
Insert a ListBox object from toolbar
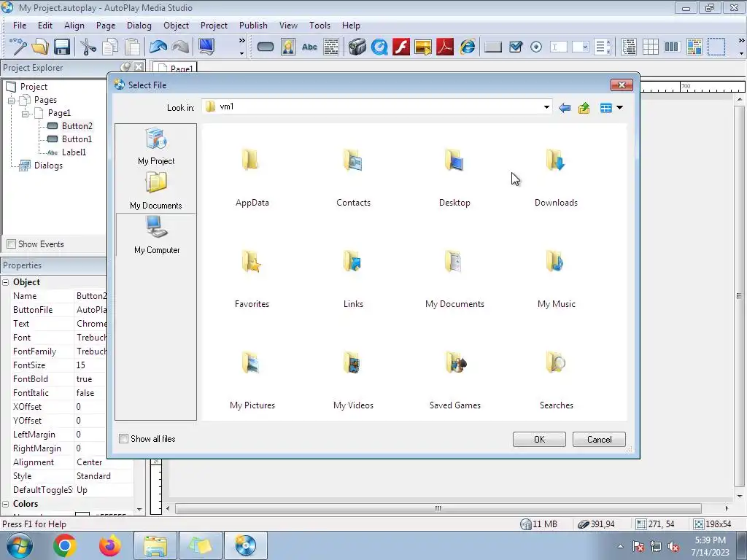pos(603,47)
